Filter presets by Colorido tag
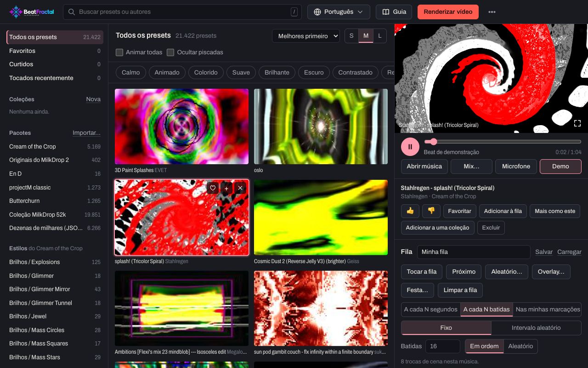 (206, 72)
